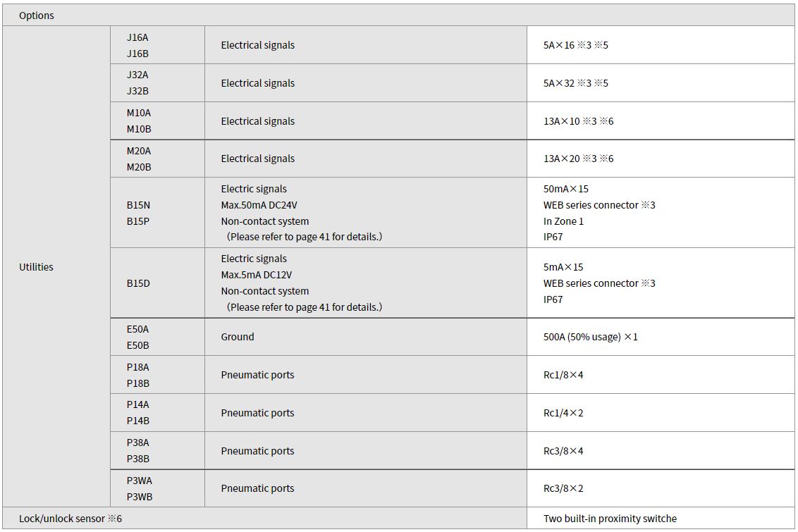Image resolution: width=798 pixels, height=532 pixels.
Task: Click the B15N B15P code cell
Action: click(x=158, y=213)
